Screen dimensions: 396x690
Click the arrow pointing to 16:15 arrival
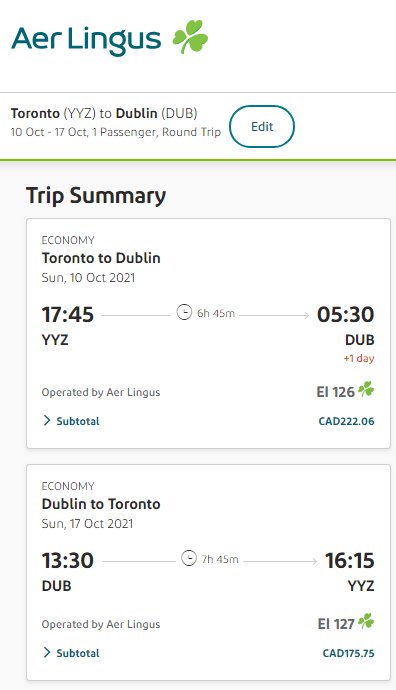(x=281, y=561)
